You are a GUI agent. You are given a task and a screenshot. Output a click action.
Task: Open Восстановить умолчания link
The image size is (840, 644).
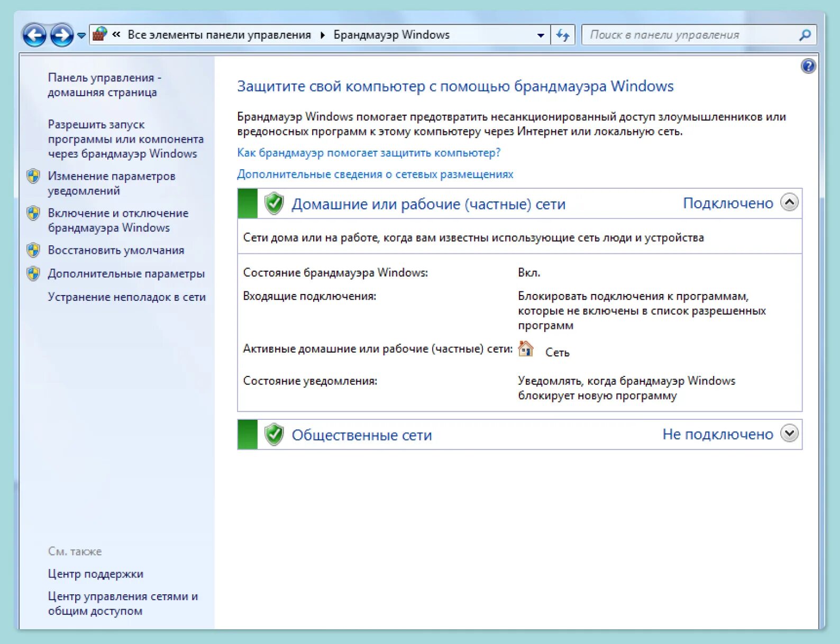click(116, 250)
